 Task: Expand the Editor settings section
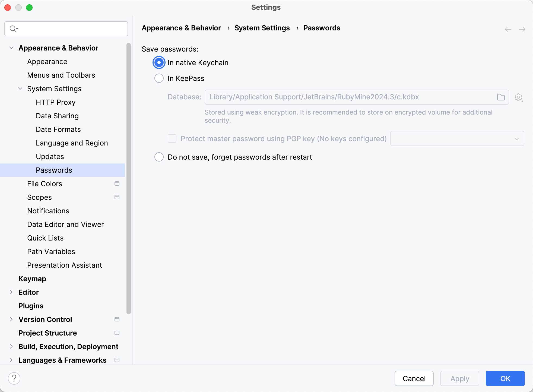pyautogui.click(x=11, y=292)
